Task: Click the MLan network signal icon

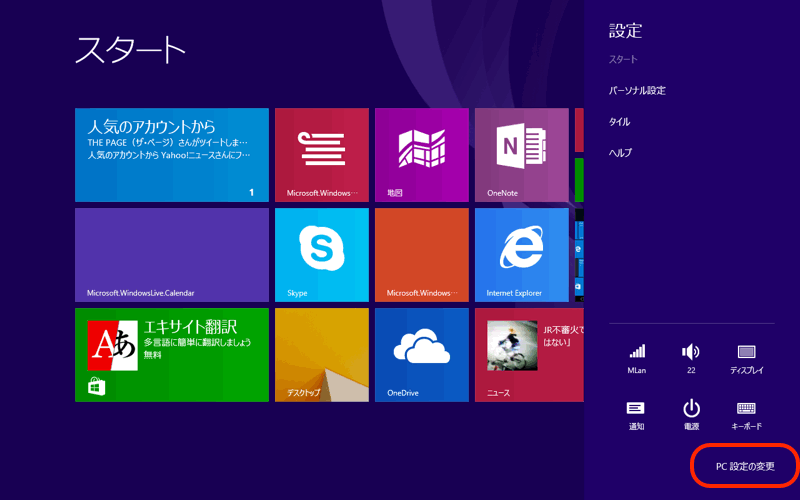Action: (x=637, y=353)
